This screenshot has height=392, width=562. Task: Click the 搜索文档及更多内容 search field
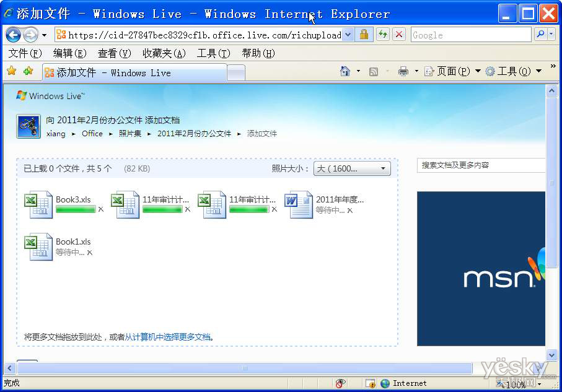click(481, 165)
